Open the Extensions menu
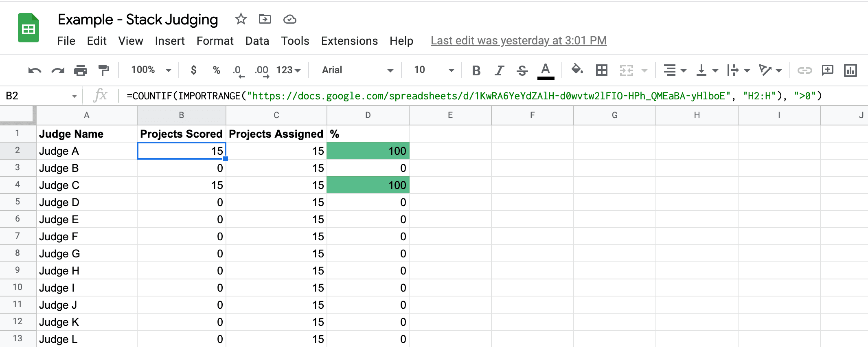Viewport: 868px width, 347px height. [x=349, y=41]
